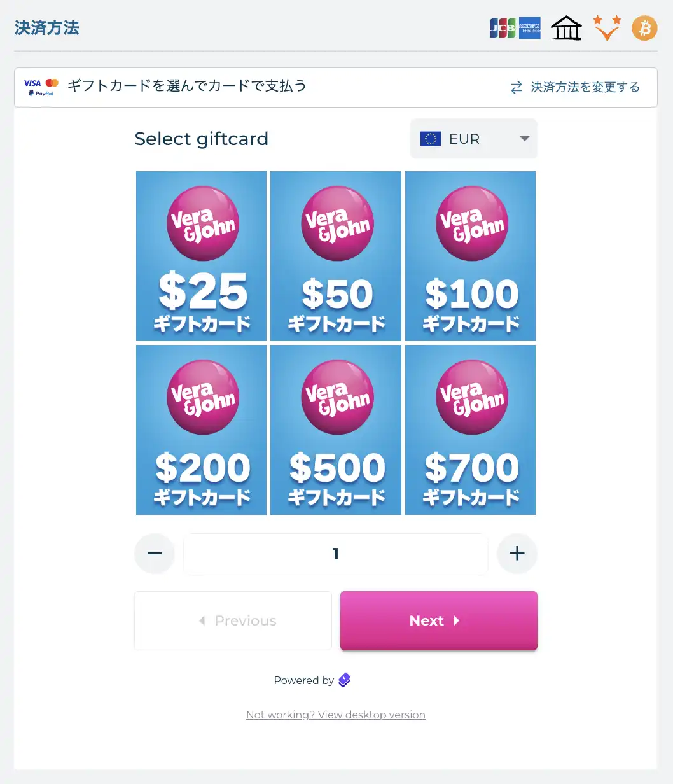Click the Visa Mastercard PayPal logo
The image size is (673, 784).
point(41,88)
